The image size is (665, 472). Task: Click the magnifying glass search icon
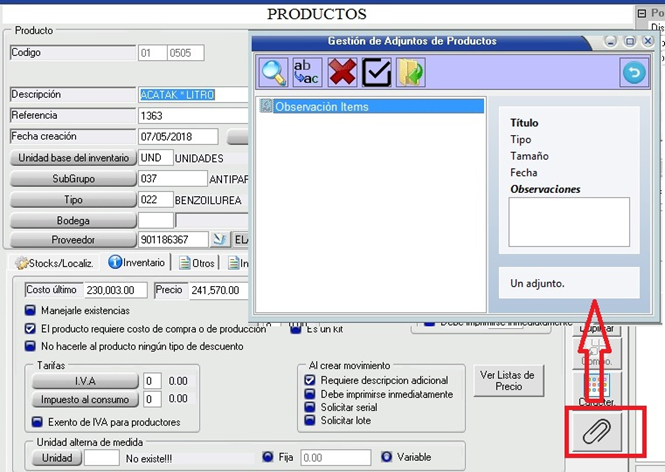[x=273, y=72]
